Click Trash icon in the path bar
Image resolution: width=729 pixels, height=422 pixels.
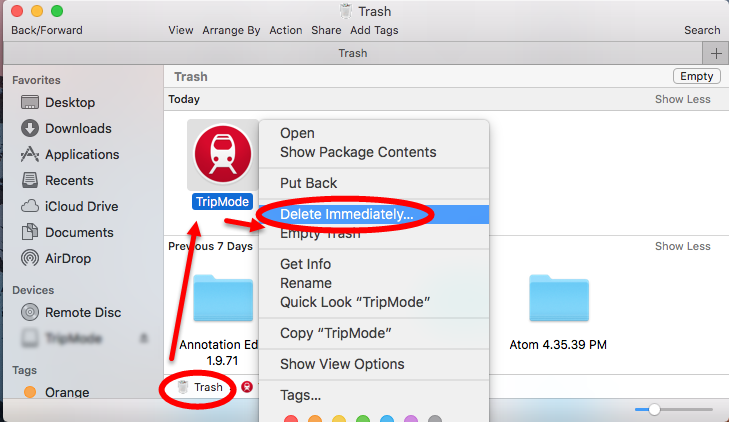coord(184,387)
